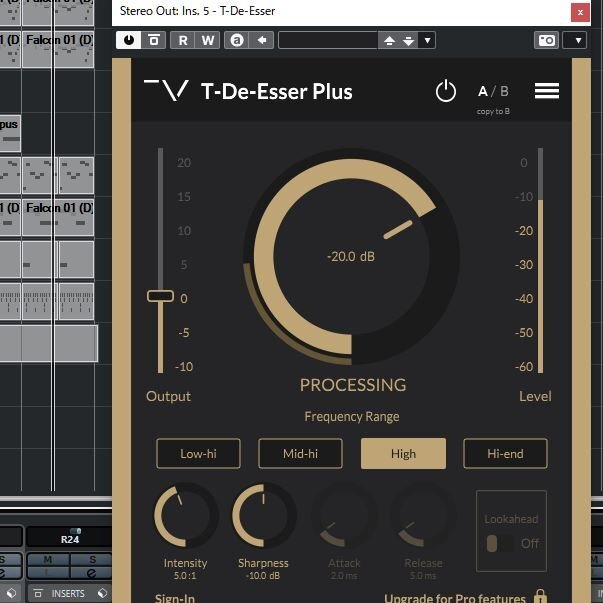
Task: Select the High frequency range
Action: point(403,454)
